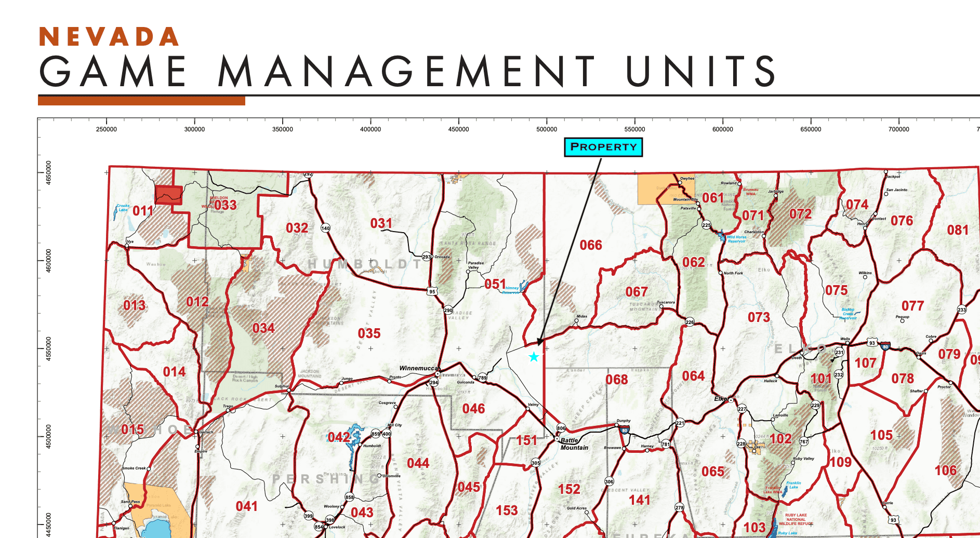This screenshot has width=980, height=538.
Task: Select the Paradise Valley town label
Action: pos(476,265)
